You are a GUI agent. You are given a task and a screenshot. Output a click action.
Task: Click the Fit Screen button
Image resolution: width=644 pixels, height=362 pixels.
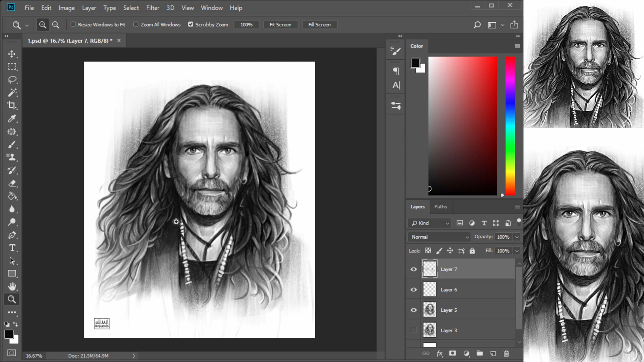pos(280,24)
